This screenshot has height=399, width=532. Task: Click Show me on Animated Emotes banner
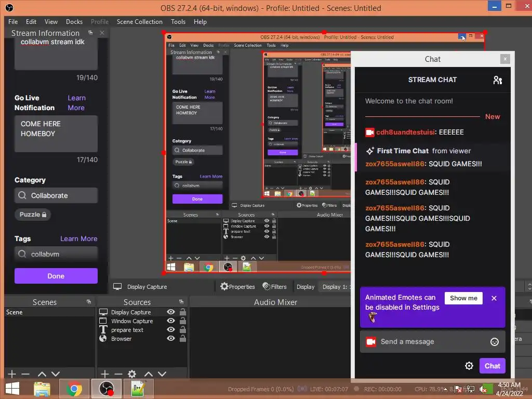coord(463,298)
